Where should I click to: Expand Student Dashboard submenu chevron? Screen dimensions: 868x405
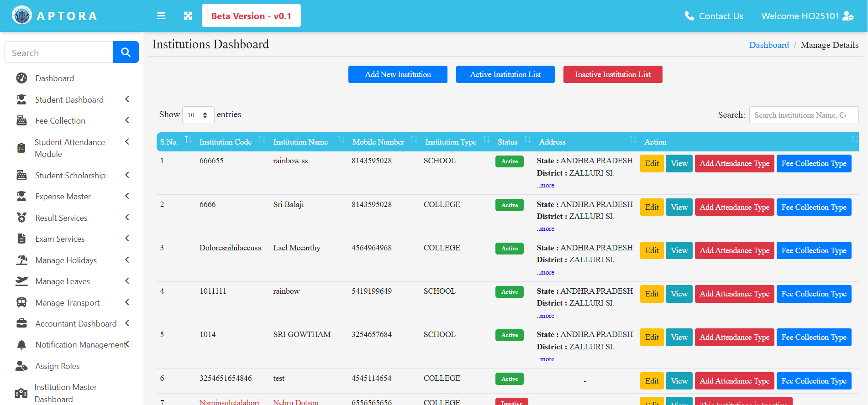(x=127, y=99)
